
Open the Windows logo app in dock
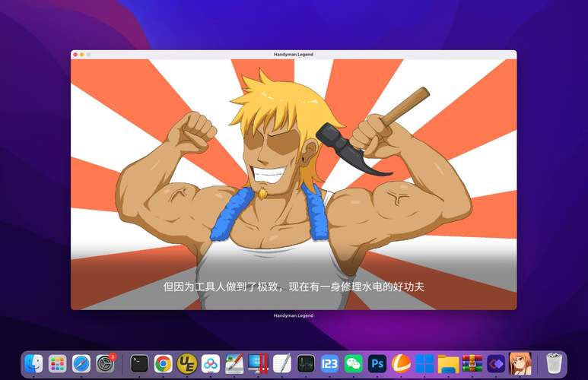424,363
